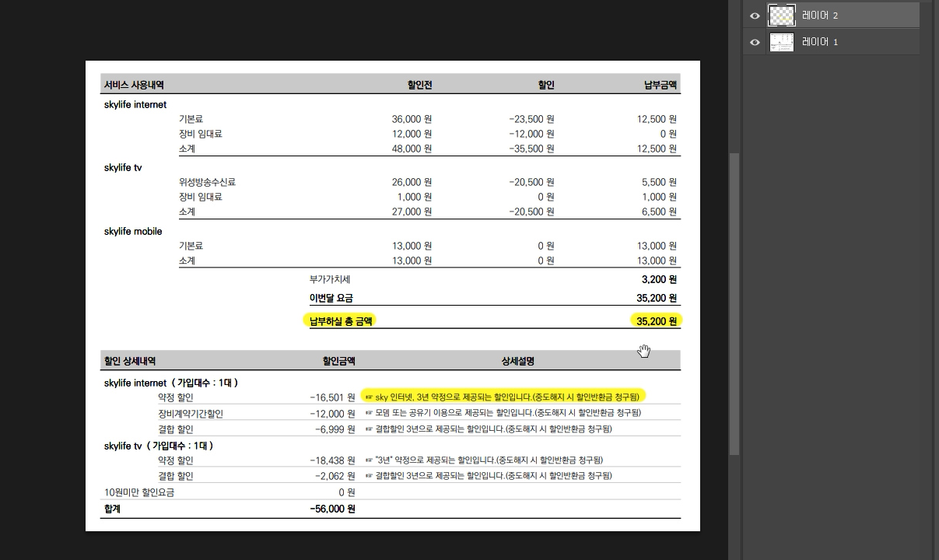Click the 48,000 원 subtotal

(x=412, y=149)
